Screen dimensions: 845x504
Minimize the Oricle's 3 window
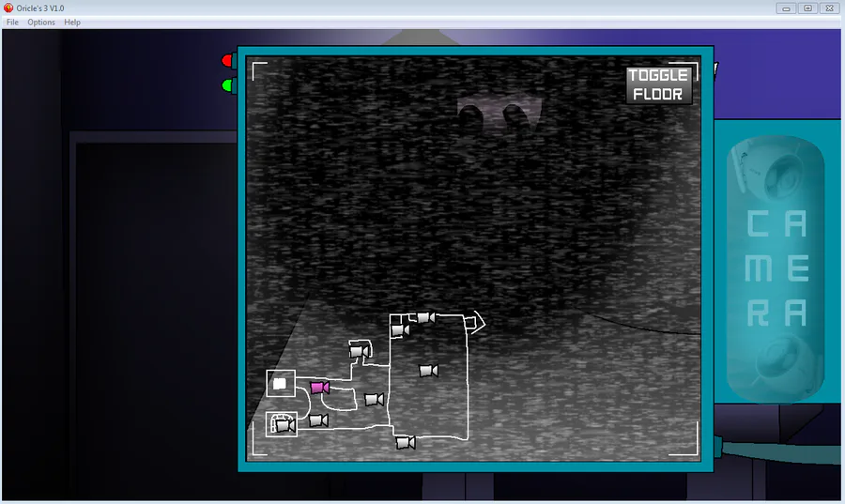pos(786,8)
